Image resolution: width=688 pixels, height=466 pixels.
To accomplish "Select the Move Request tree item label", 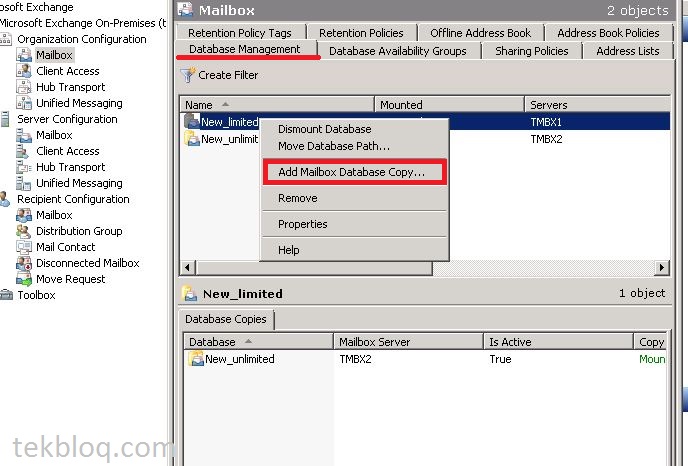I will 70,279.
